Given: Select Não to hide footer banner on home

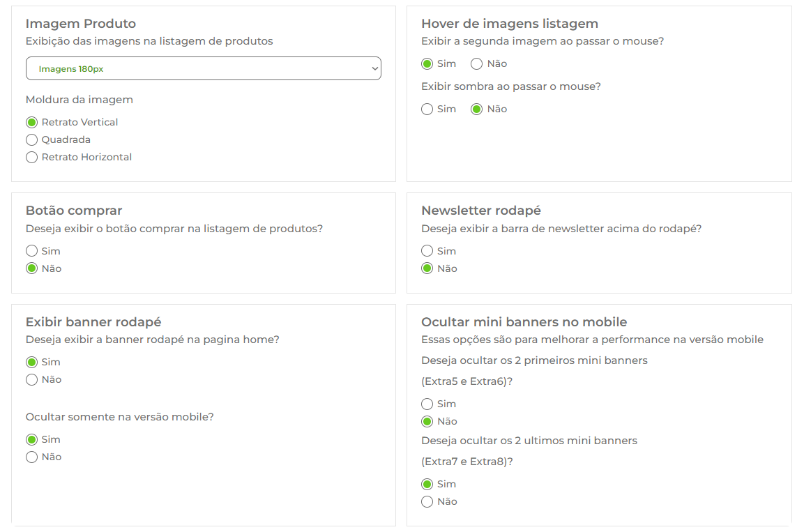Looking at the screenshot, I should 31,380.
